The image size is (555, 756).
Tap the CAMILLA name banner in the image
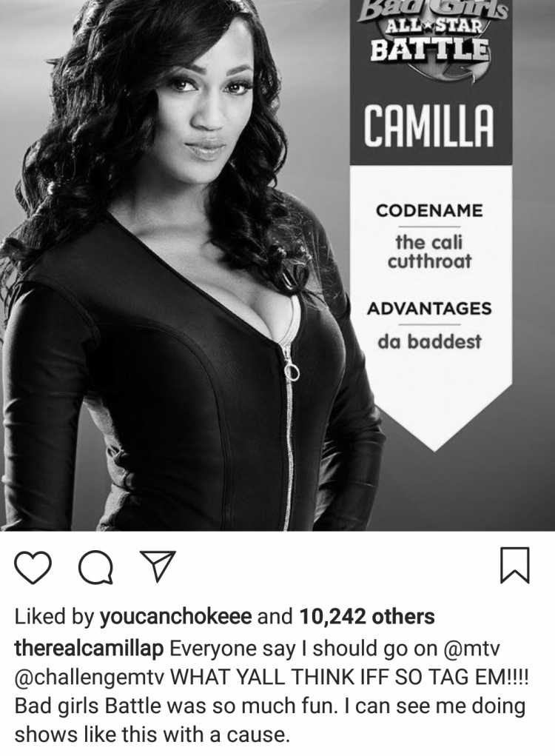[429, 127]
